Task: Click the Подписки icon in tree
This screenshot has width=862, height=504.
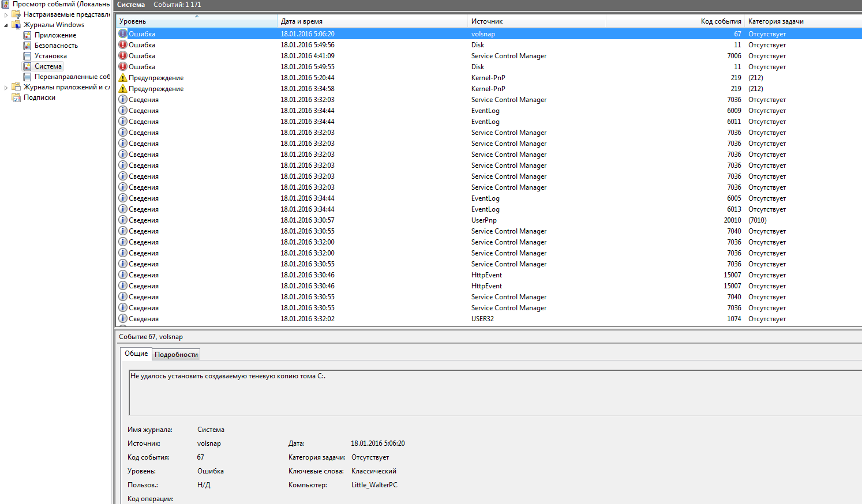Action: pos(16,97)
